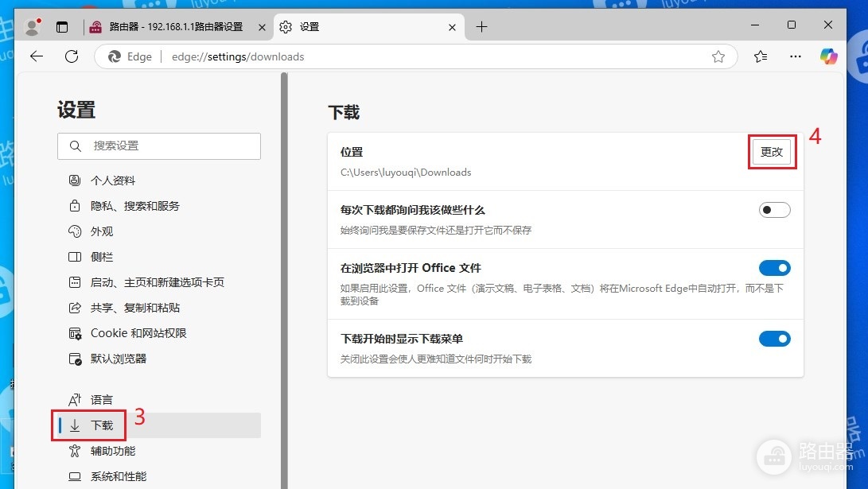Click the 默认浏览器 icon

75,359
